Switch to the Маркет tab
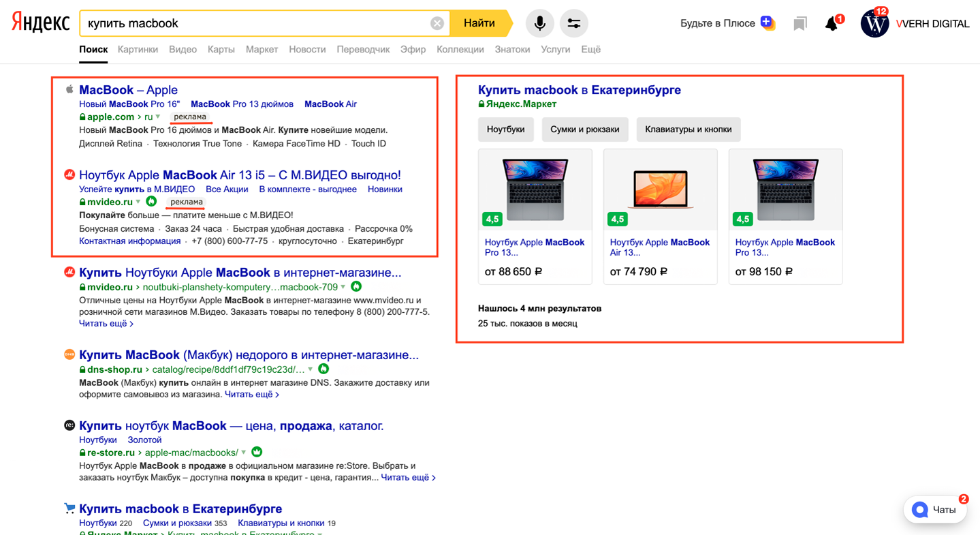The image size is (980, 535). [262, 49]
